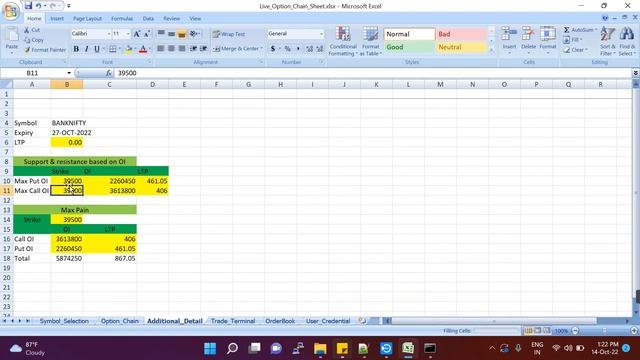Screen dimensions: 640x360
Task: Open the font name Calibri dropdown
Action: click(x=109, y=34)
